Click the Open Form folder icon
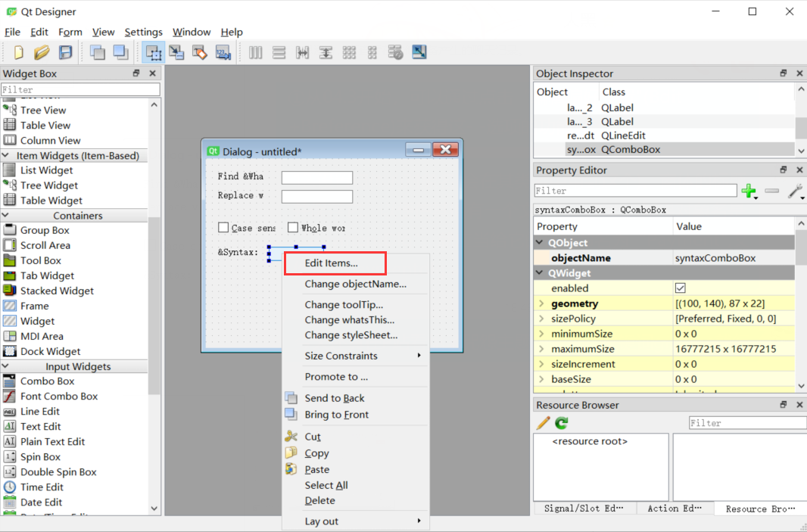Viewport: 807px width, 532px height. [42, 52]
